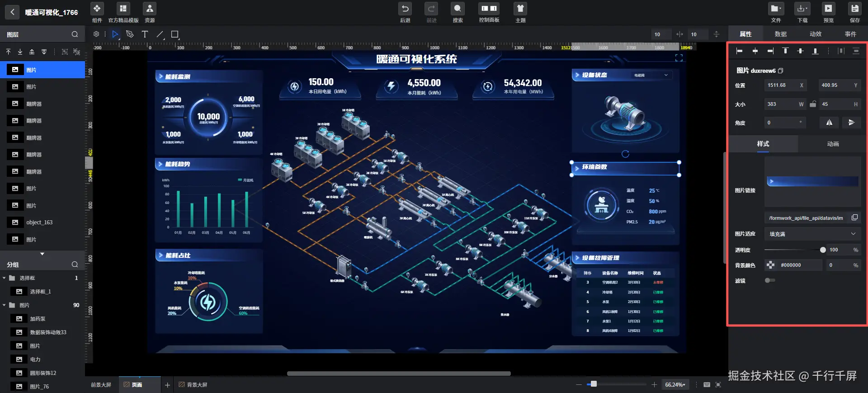The height and width of the screenshot is (393, 868).
Task: Select the text tool
Action: 145,34
